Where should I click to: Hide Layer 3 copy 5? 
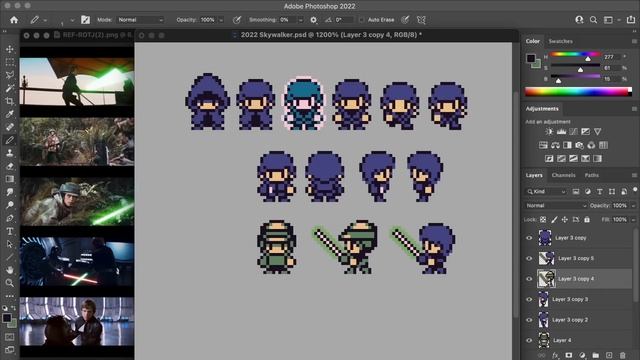(x=529, y=258)
